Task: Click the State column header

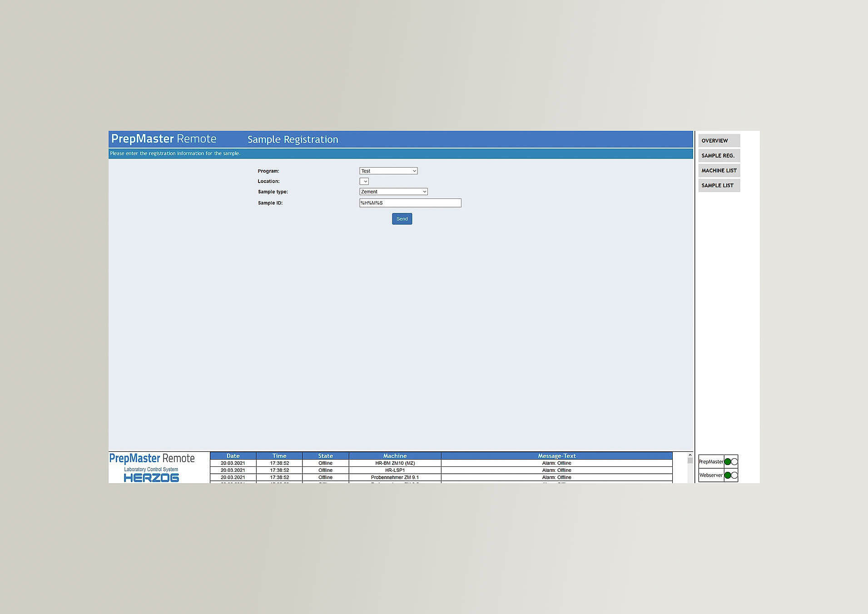Action: point(325,456)
